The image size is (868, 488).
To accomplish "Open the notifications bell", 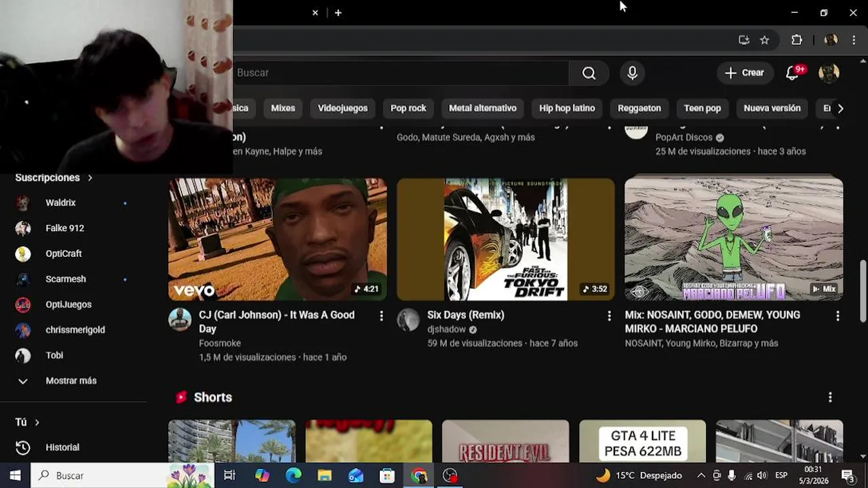I will click(x=793, y=73).
